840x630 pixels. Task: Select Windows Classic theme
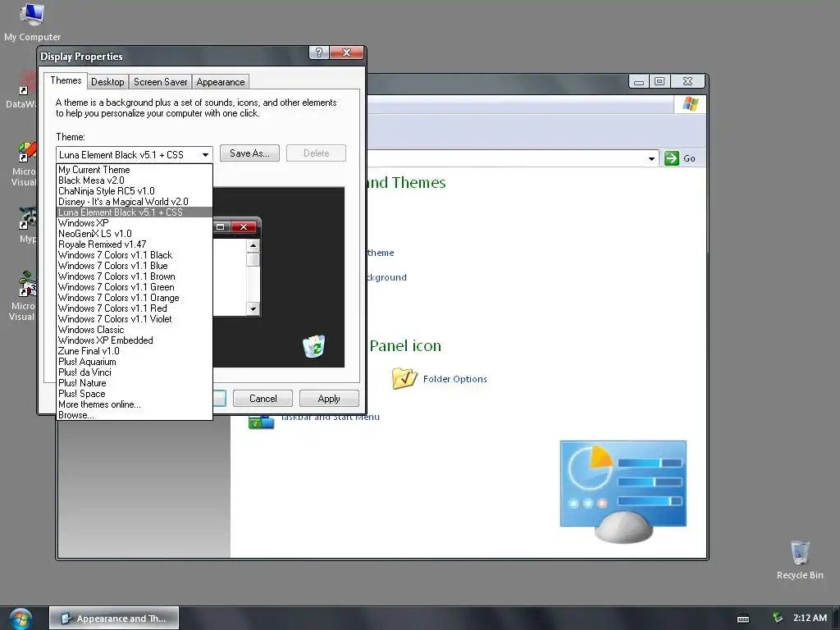coord(135,330)
